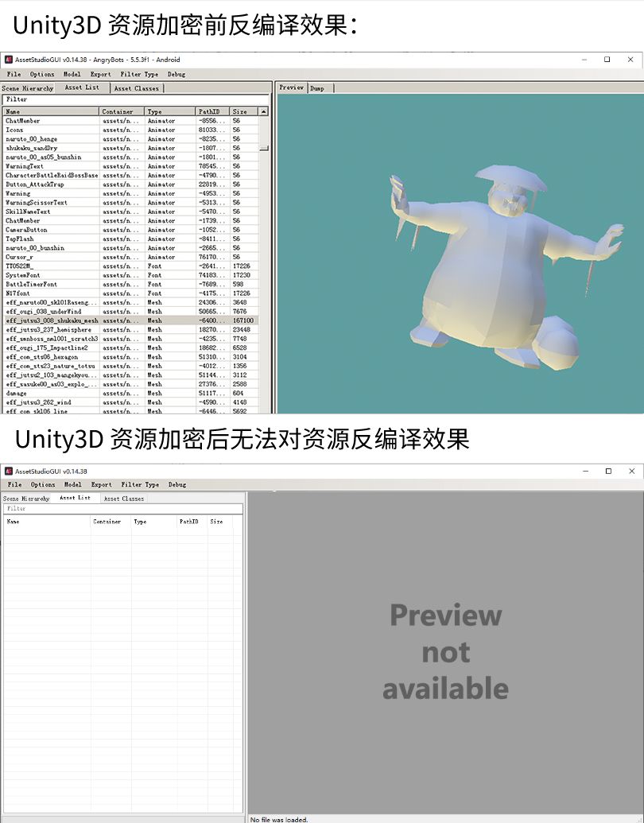The width and height of the screenshot is (644, 823).
Task: Select the Cursor_r row
Action: [x=130, y=257]
